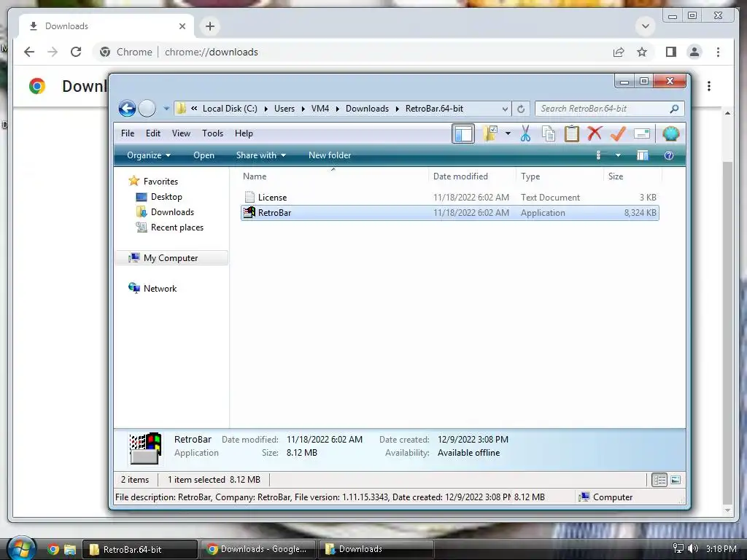Open the Tools menu
This screenshot has height=560, width=747.
point(212,133)
